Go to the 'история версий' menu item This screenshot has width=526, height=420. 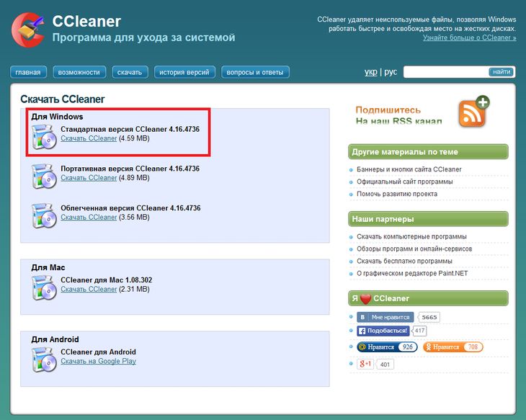click(185, 72)
